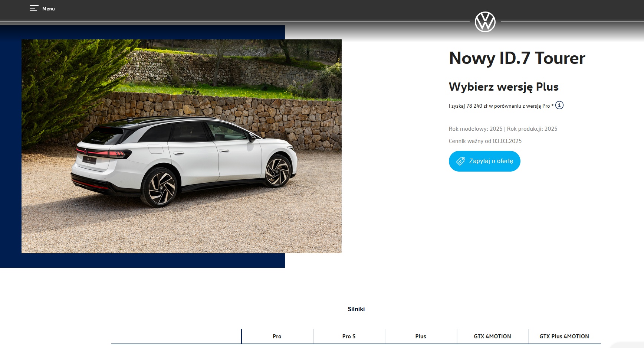Click the 'Silniki' section title

click(x=356, y=309)
